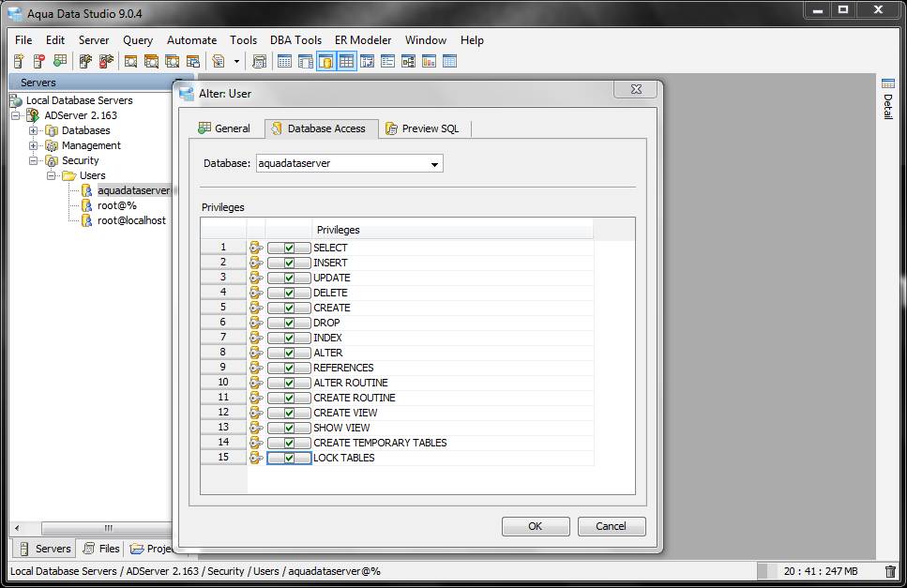Collapse the Users folder node
The height and width of the screenshot is (588, 907).
pos(51,175)
